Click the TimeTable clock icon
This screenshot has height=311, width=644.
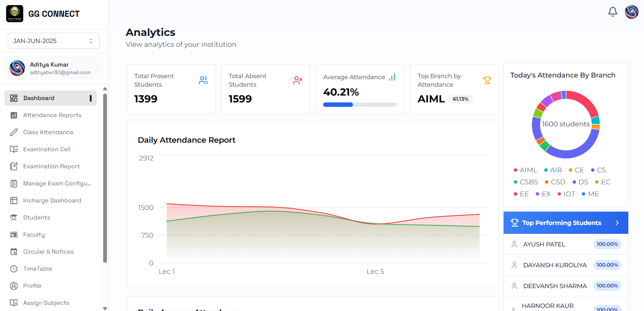click(x=14, y=269)
